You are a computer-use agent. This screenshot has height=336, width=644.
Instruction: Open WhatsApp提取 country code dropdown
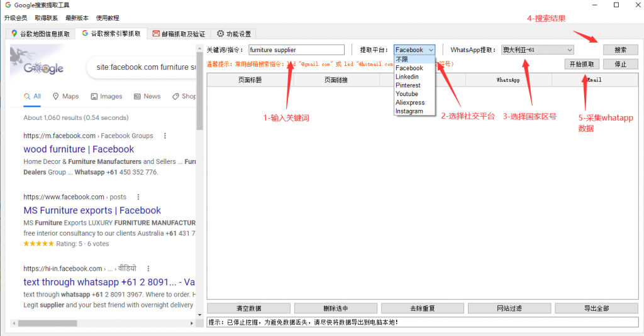pyautogui.click(x=537, y=50)
